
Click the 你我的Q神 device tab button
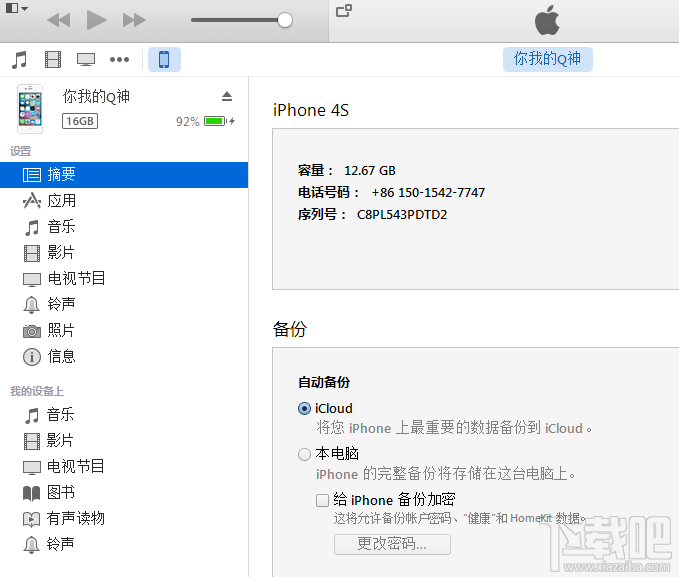coord(547,59)
